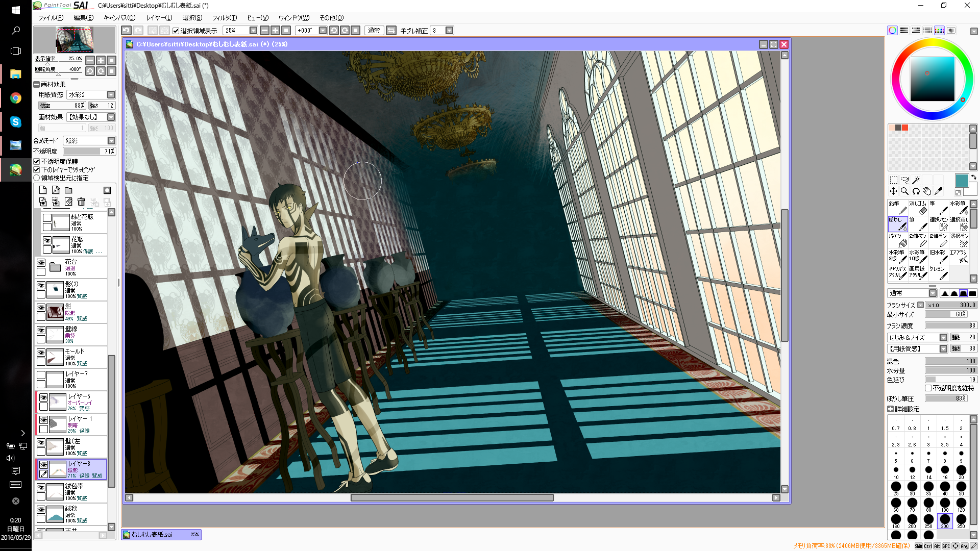
Task: Hide the 影(2) layer
Action: [41, 286]
